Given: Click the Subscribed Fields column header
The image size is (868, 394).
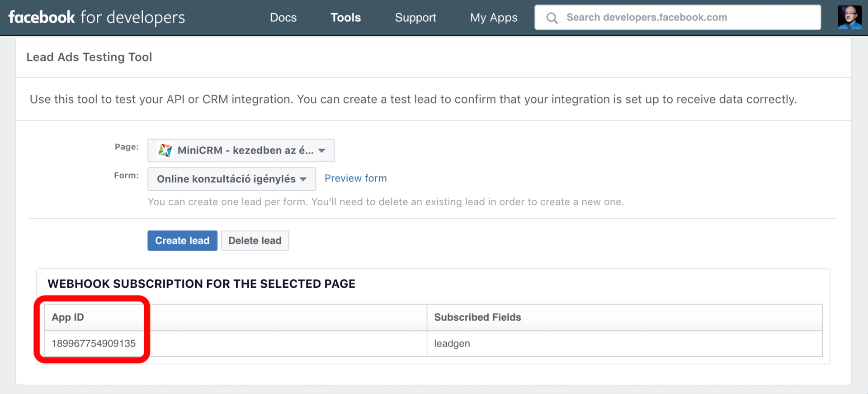Looking at the screenshot, I should [x=624, y=317].
